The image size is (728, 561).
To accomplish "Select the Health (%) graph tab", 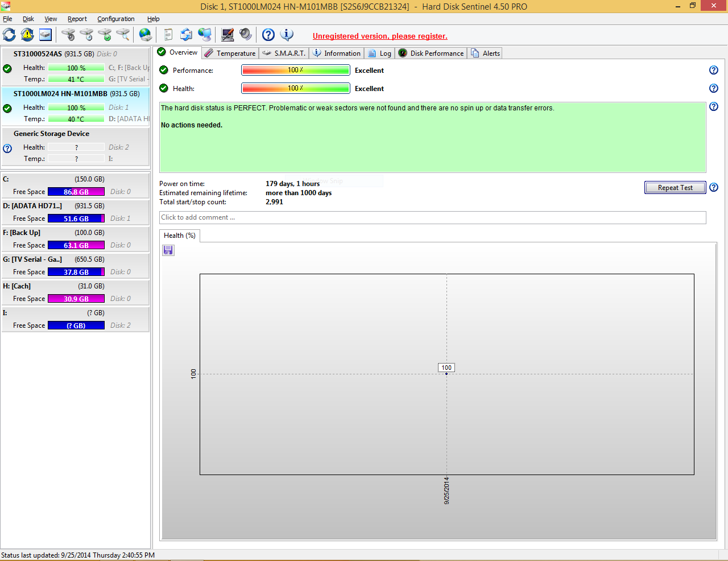I will [x=180, y=236].
